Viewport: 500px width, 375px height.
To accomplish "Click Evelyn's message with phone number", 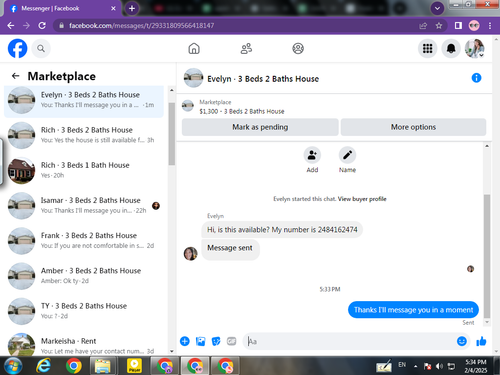I will pyautogui.click(x=282, y=230).
